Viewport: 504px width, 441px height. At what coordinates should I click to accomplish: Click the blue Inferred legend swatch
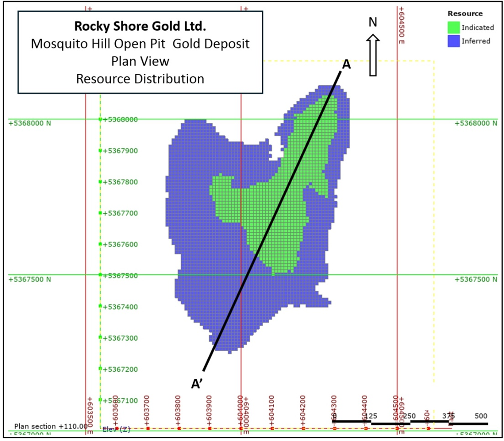pos(454,41)
